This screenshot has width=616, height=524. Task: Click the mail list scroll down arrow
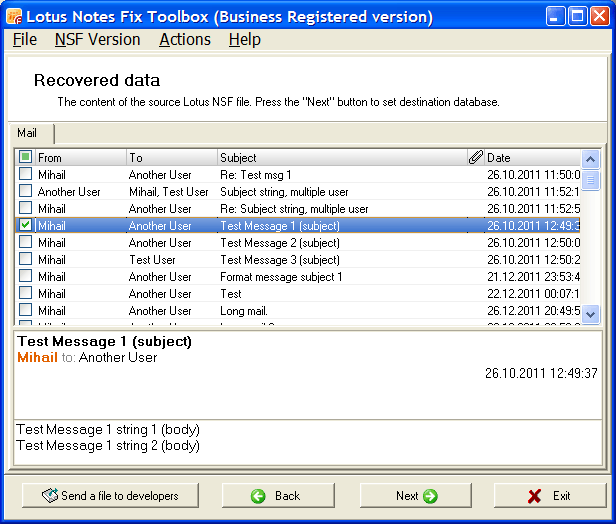[590, 314]
